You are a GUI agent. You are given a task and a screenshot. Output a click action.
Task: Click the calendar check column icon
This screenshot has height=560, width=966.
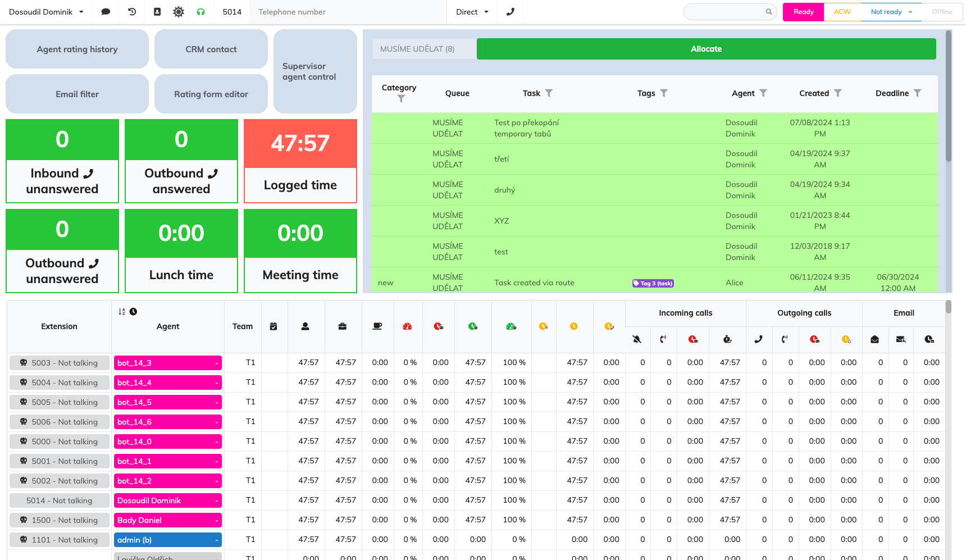pyautogui.click(x=274, y=326)
